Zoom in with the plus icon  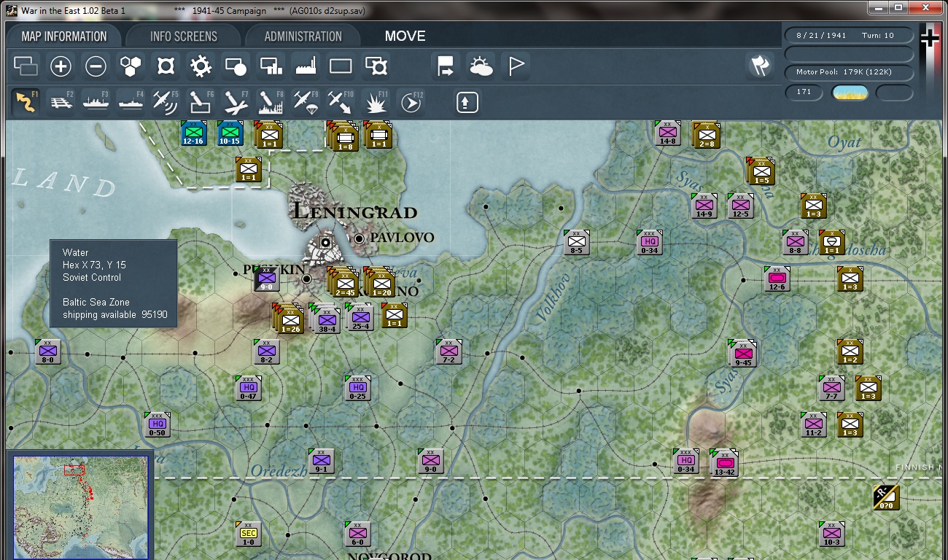pos(61,67)
